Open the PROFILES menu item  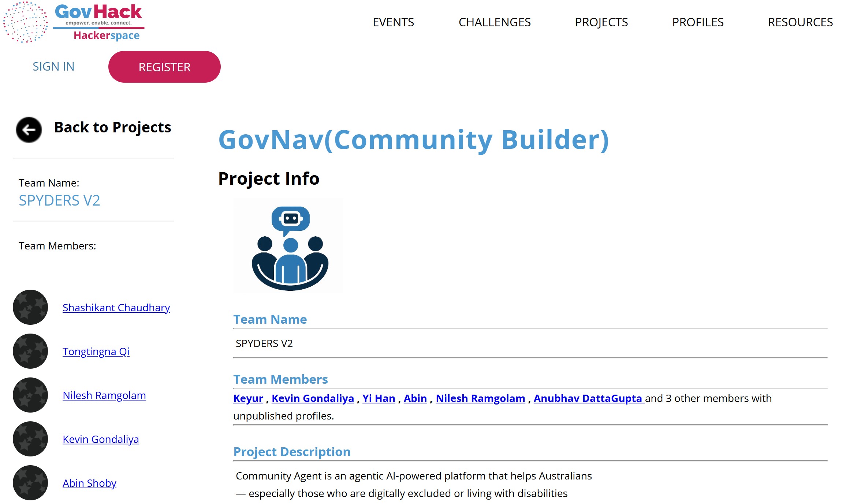click(697, 22)
